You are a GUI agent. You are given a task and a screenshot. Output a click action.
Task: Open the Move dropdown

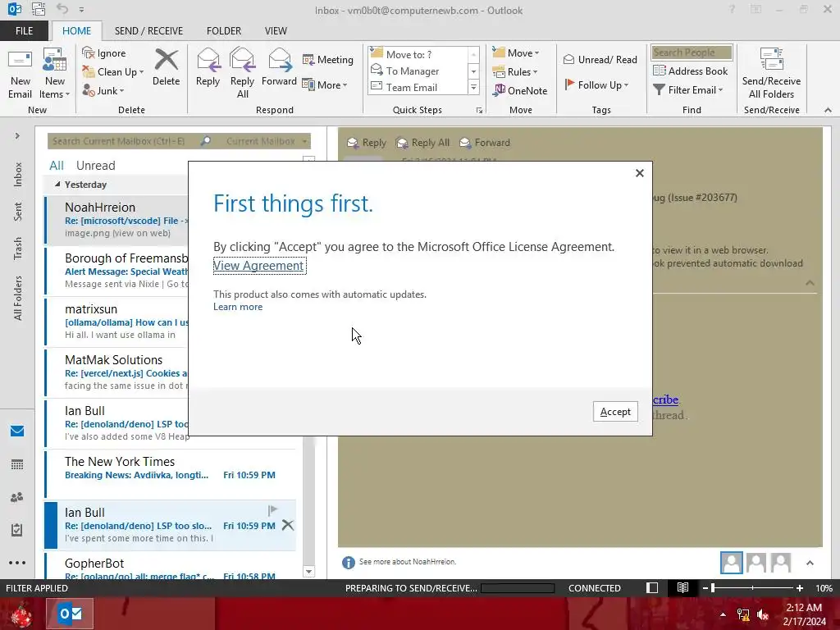point(516,53)
